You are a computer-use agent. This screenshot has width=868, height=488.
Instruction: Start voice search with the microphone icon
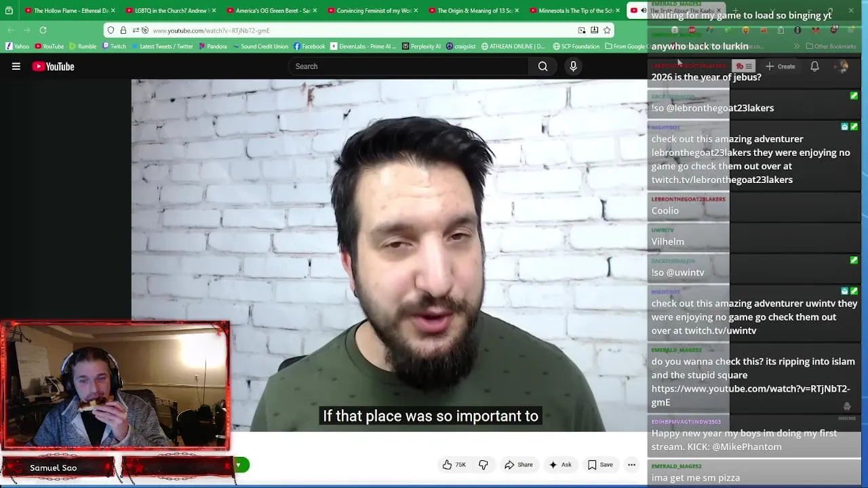[x=573, y=66]
